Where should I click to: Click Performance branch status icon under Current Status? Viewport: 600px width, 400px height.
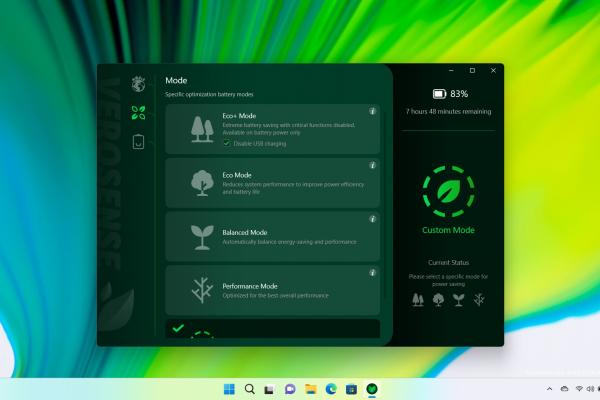tap(479, 300)
